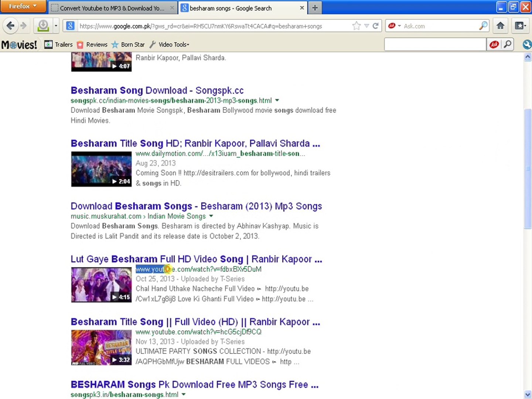Play the 4:07 video thumbnail at top
The width and height of the screenshot is (532, 399).
[101, 62]
